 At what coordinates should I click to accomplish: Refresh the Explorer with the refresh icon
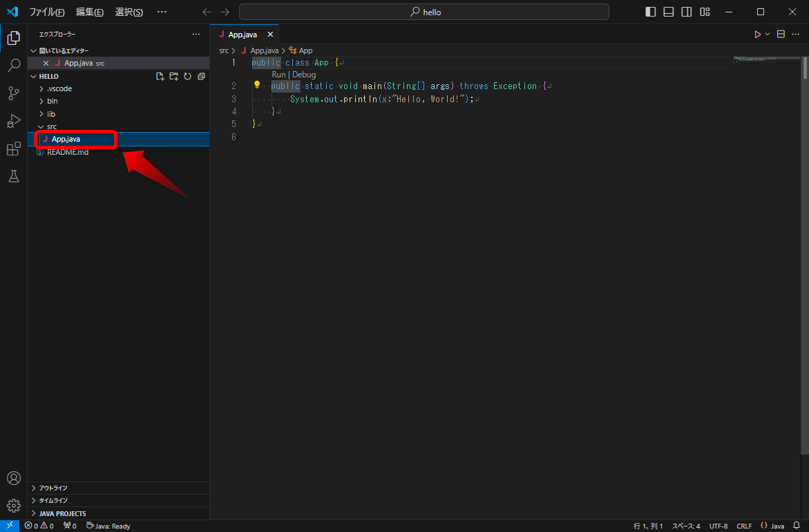tap(187, 76)
